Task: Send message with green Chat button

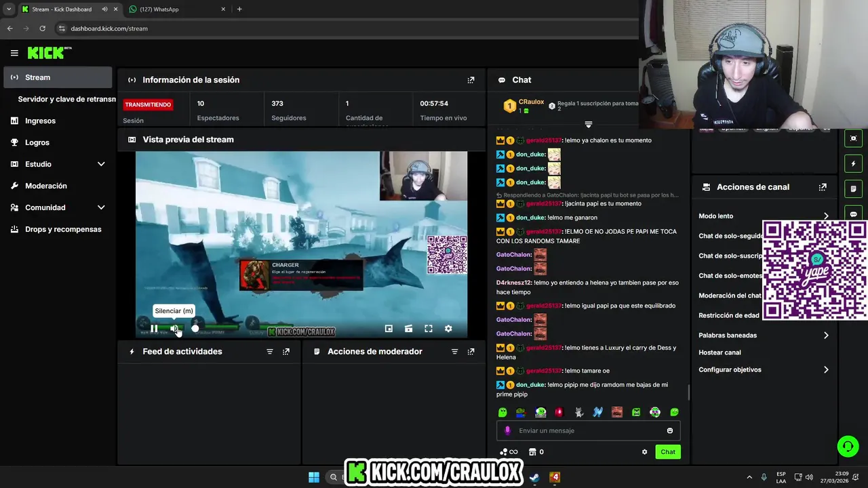Action: click(x=668, y=452)
